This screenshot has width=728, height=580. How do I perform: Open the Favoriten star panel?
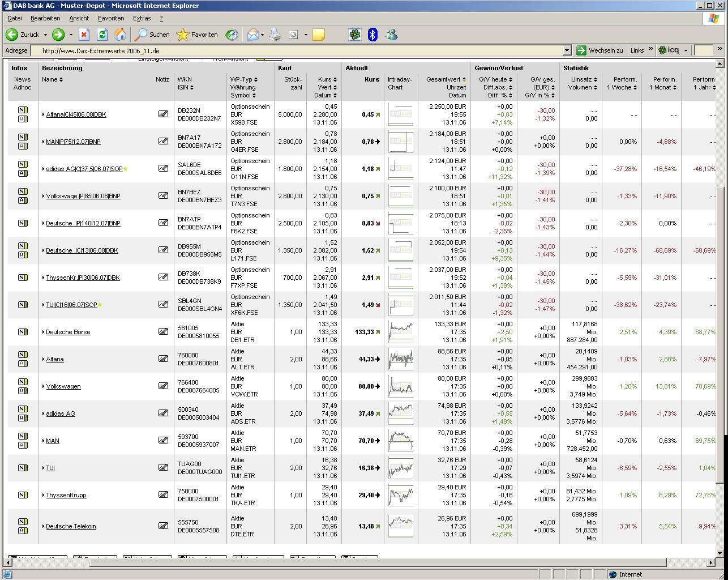(x=197, y=35)
